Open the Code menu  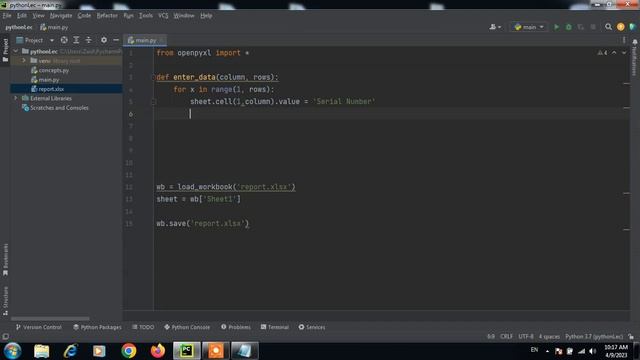click(x=84, y=16)
